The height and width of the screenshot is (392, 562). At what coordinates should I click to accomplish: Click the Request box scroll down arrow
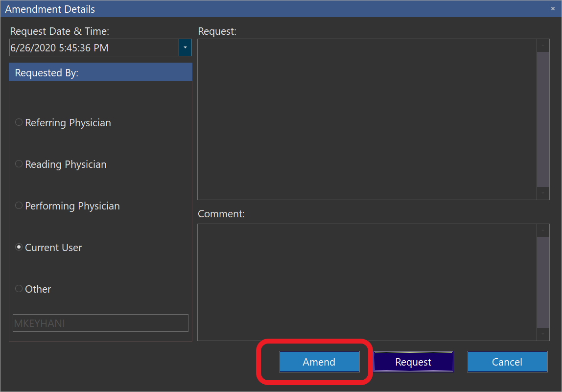pyautogui.click(x=543, y=193)
